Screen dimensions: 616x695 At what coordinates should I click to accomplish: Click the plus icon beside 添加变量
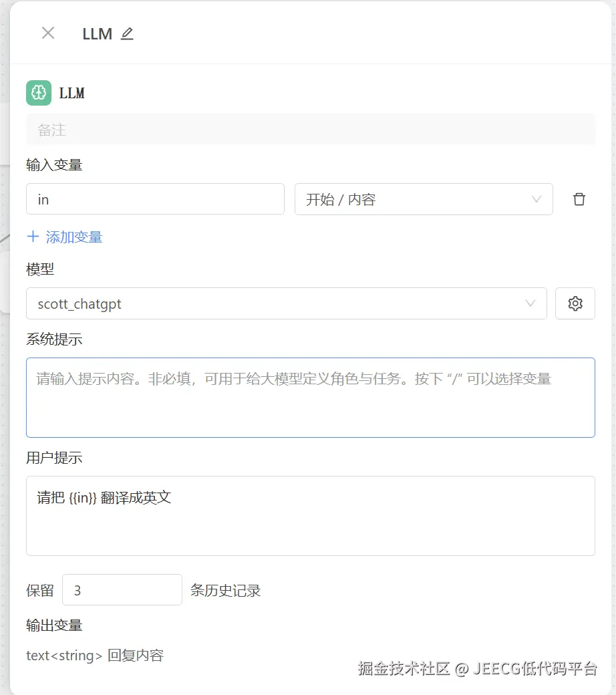pyautogui.click(x=33, y=237)
